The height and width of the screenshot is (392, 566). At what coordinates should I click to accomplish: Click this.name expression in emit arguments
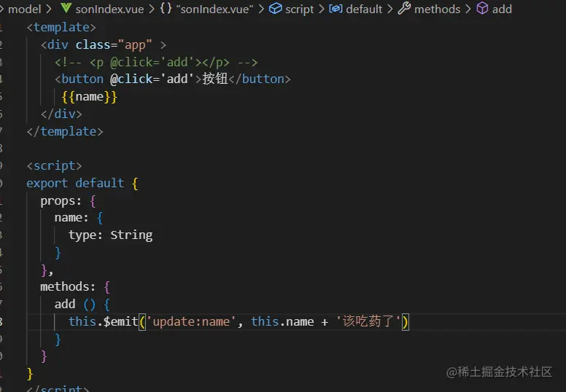click(282, 321)
